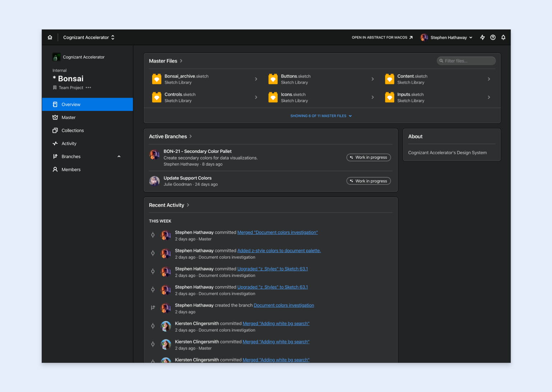Click the Content.sketch file icon
Screen dimensions: 552x392
(390, 79)
